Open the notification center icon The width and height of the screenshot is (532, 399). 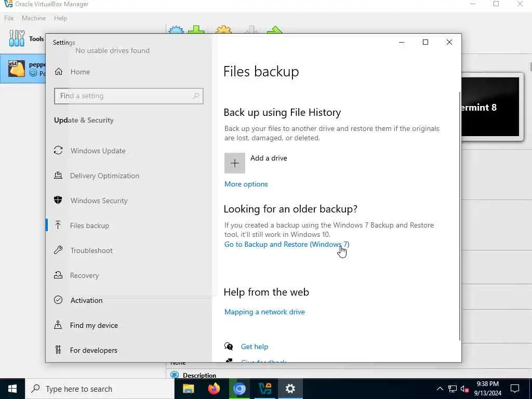pyautogui.click(x=515, y=389)
